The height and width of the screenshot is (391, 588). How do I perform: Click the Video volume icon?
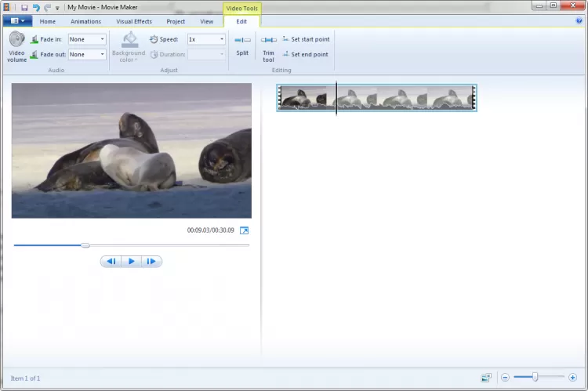[16, 41]
